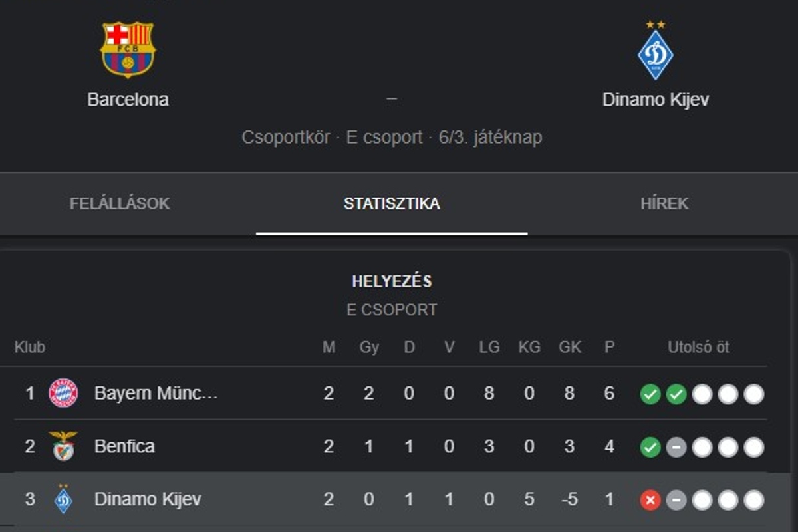The width and height of the screenshot is (798, 532).
Task: Click Benfica's gray draw indicator
Action: coord(676,447)
